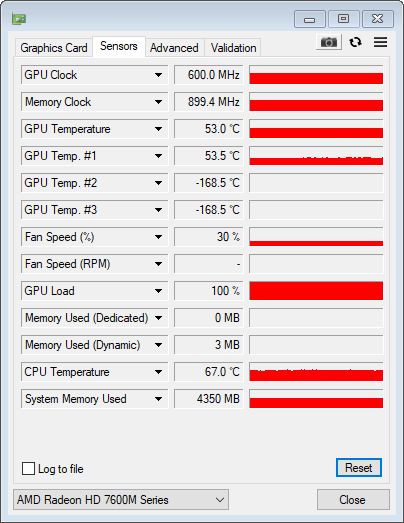The width and height of the screenshot is (404, 523).
Task: Click the Reset button
Action: [x=359, y=468]
